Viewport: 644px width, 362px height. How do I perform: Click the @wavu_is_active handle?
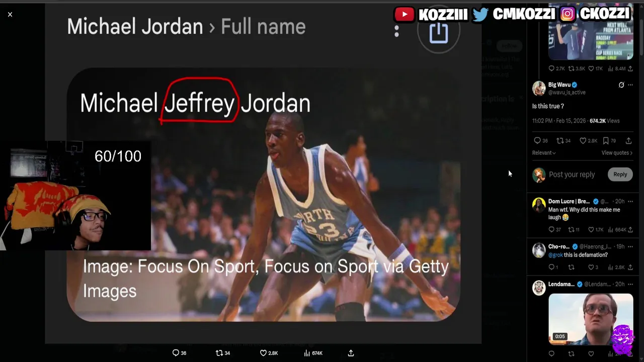[x=567, y=93]
